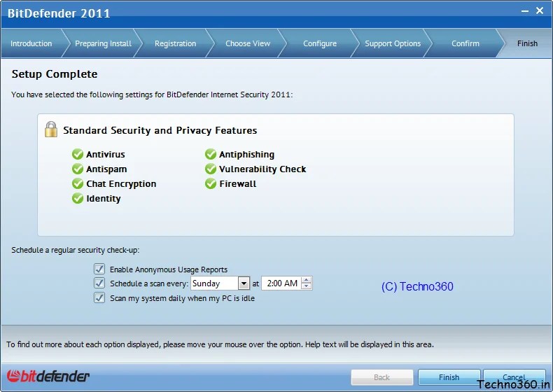The image size is (553, 392).
Task: Toggle the Schedule a scan every checkbox
Action: 99,283
